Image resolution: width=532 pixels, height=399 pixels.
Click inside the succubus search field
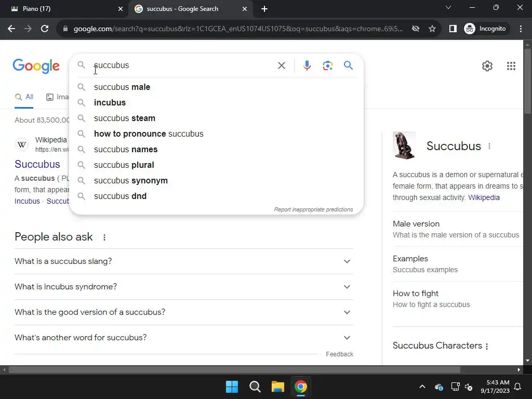pos(183,65)
